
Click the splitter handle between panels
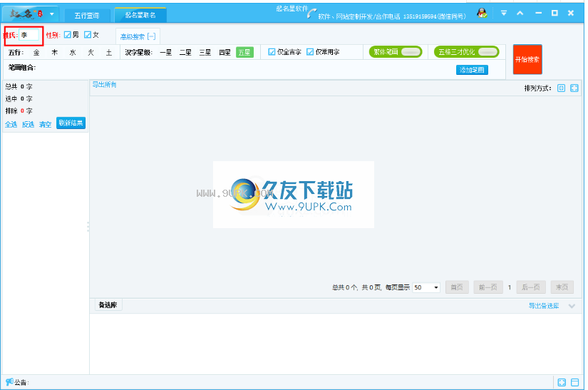(x=88, y=227)
